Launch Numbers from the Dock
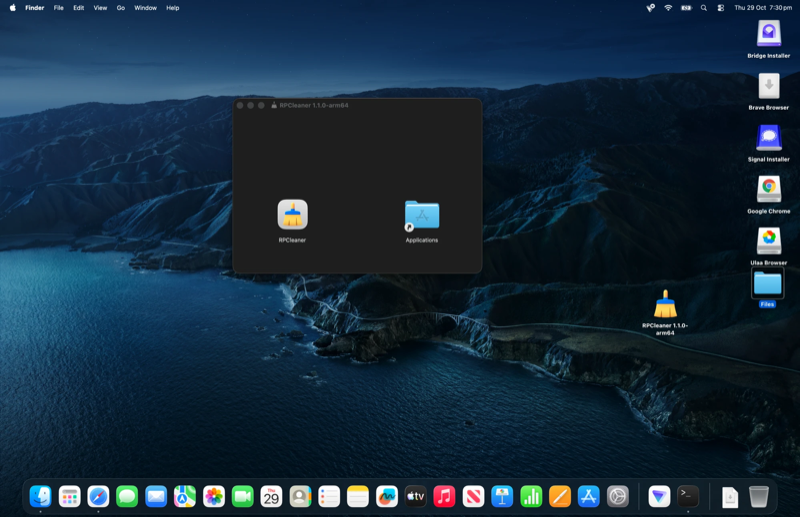This screenshot has height=517, width=800. [x=531, y=496]
